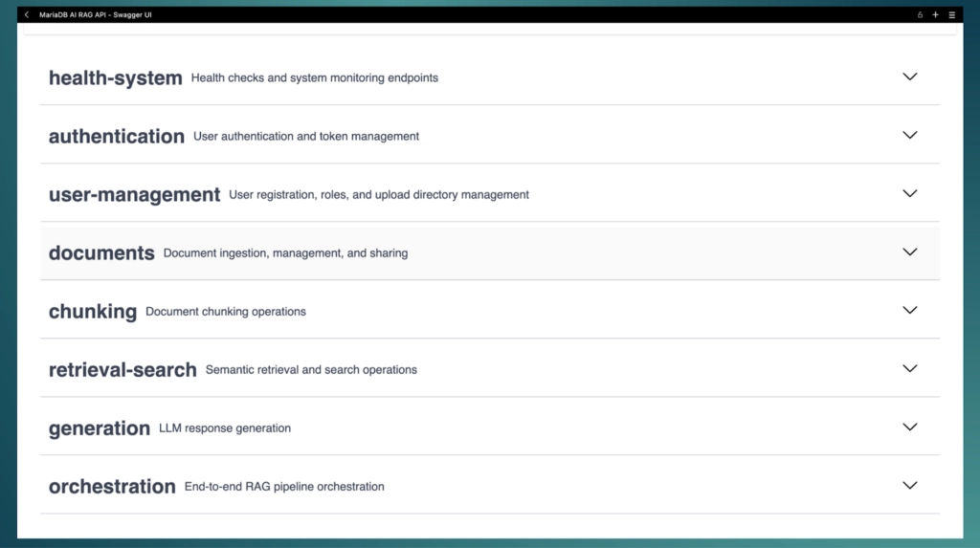Open the documents tag heading
Screen dimensions: 980x548
(101, 253)
